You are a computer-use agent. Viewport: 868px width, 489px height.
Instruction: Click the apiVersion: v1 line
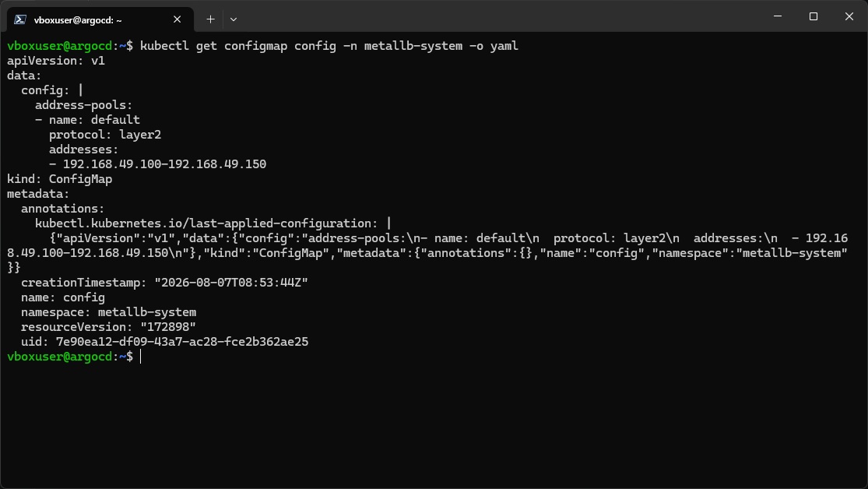(x=56, y=61)
